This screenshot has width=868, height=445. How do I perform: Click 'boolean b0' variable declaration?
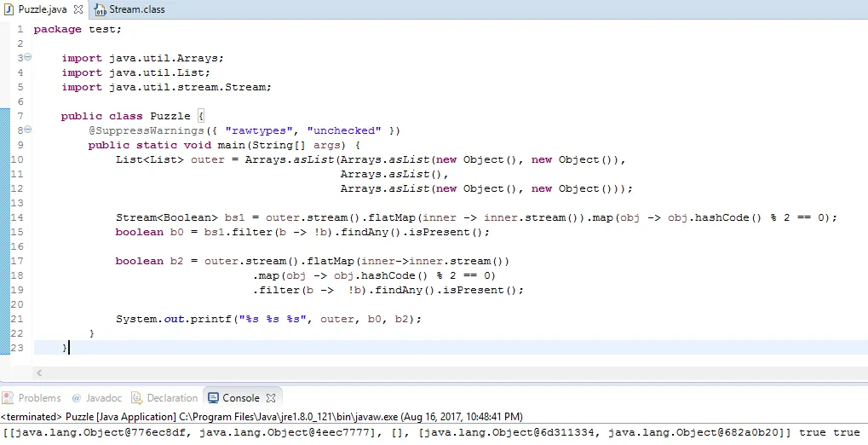[149, 232]
